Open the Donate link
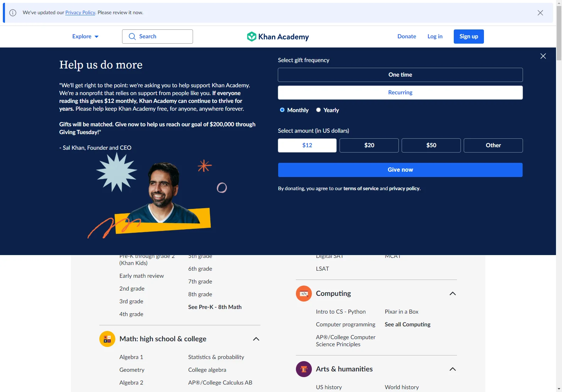The image size is (562, 392). click(407, 37)
